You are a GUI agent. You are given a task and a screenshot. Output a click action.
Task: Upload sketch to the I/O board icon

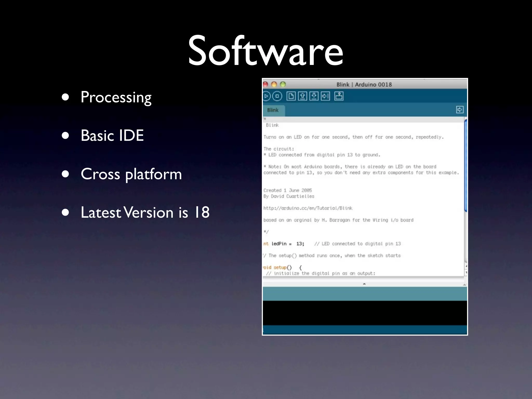point(325,96)
